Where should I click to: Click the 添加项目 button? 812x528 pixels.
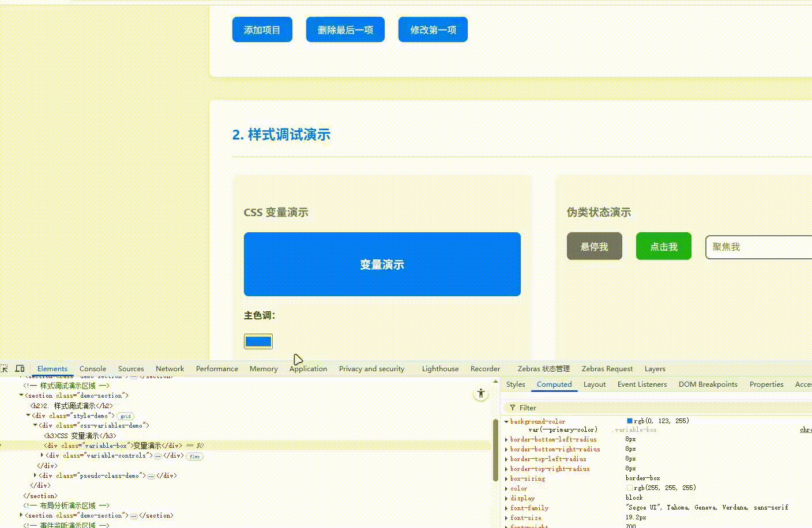(x=262, y=29)
